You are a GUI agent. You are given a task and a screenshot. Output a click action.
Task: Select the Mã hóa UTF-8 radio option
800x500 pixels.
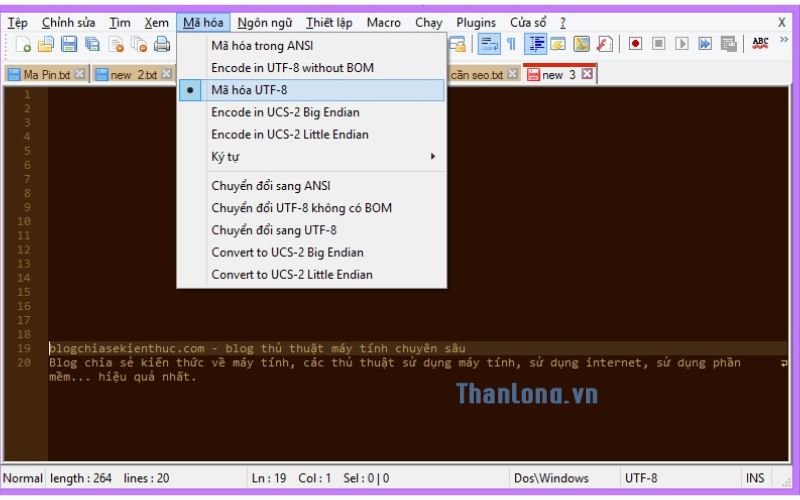[250, 90]
